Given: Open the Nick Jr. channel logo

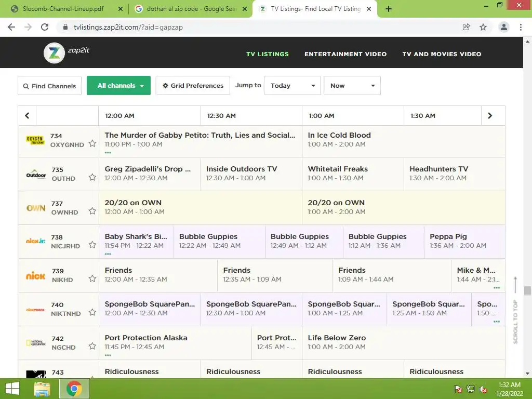Looking at the screenshot, I should pyautogui.click(x=36, y=241).
